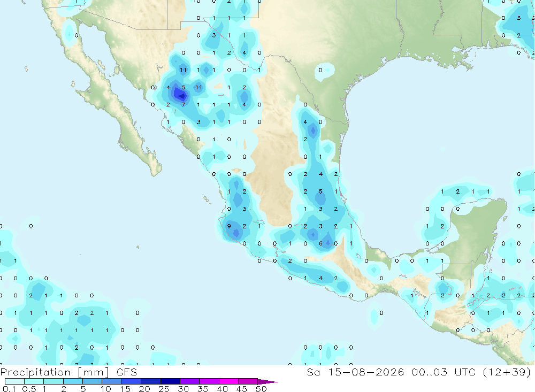The height and width of the screenshot is (392, 535).
Task: Select the 5–10 mm light blue legend swatch
Action: pyautogui.click(x=93, y=381)
